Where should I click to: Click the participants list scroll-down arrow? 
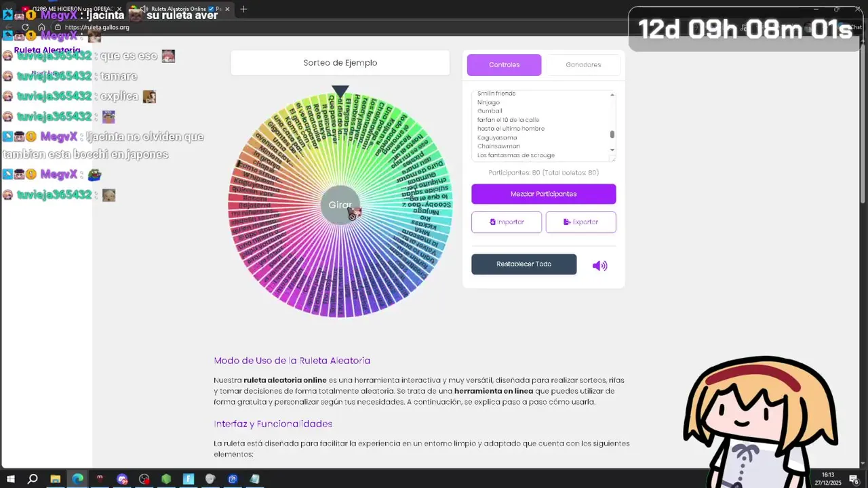click(612, 150)
